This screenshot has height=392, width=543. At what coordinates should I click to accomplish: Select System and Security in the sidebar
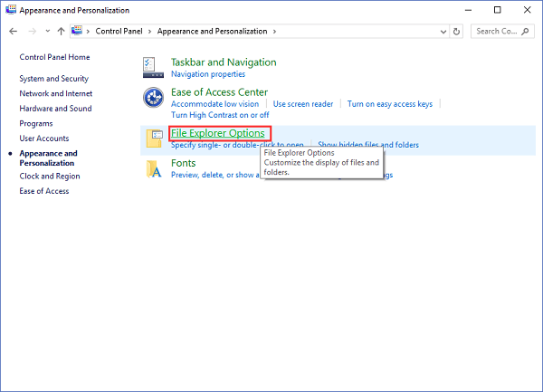(x=53, y=79)
